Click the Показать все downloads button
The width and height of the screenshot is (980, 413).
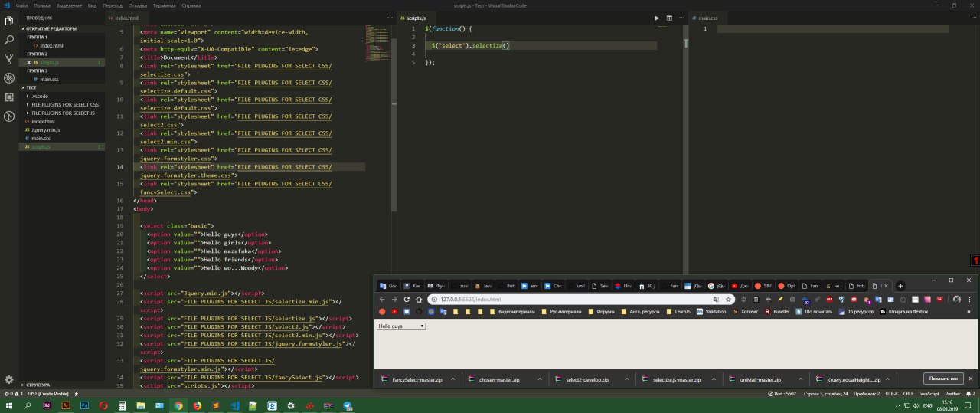(x=943, y=379)
